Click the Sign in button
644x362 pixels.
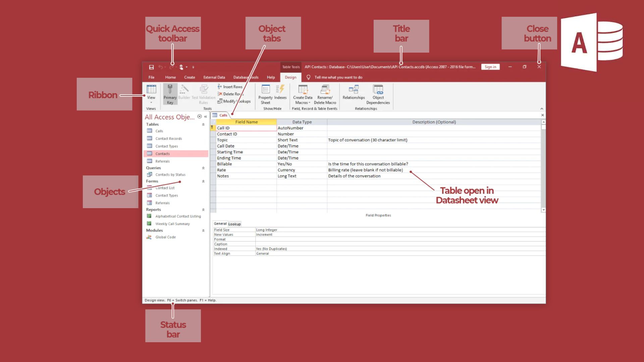pyautogui.click(x=490, y=67)
